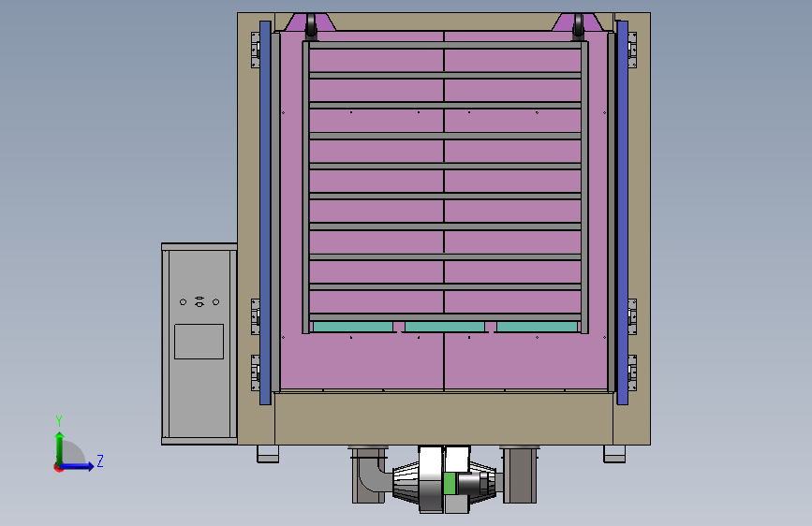Click the green part on the blower

tap(450, 484)
